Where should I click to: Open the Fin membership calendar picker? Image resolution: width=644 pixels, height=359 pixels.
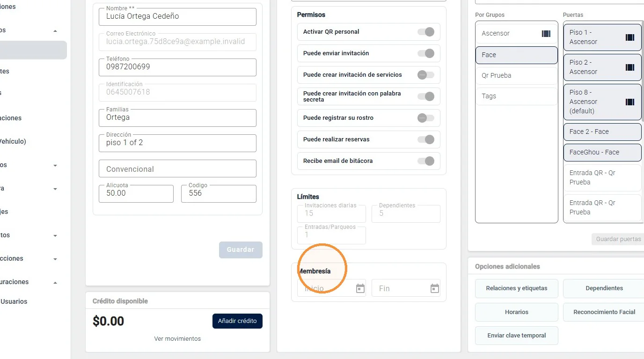(435, 288)
